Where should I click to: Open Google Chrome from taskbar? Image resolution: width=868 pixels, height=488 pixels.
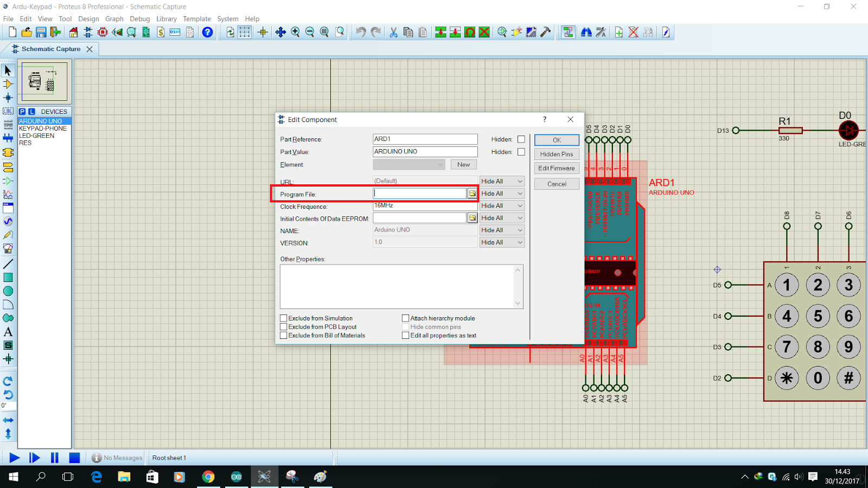(x=208, y=477)
